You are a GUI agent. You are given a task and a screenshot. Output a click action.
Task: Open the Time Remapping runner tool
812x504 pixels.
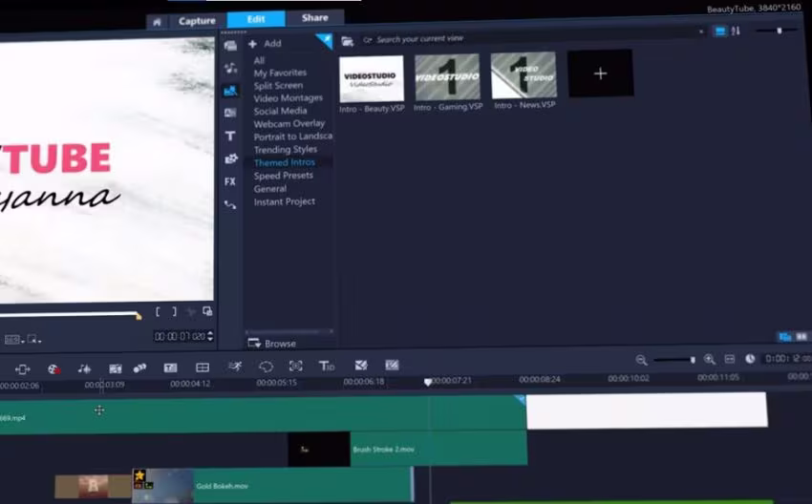pos(235,367)
